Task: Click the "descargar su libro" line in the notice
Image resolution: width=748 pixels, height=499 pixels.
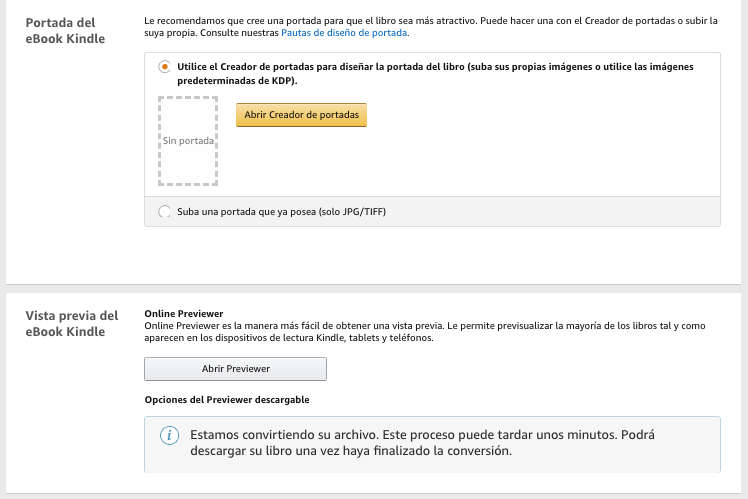Action: (x=350, y=451)
